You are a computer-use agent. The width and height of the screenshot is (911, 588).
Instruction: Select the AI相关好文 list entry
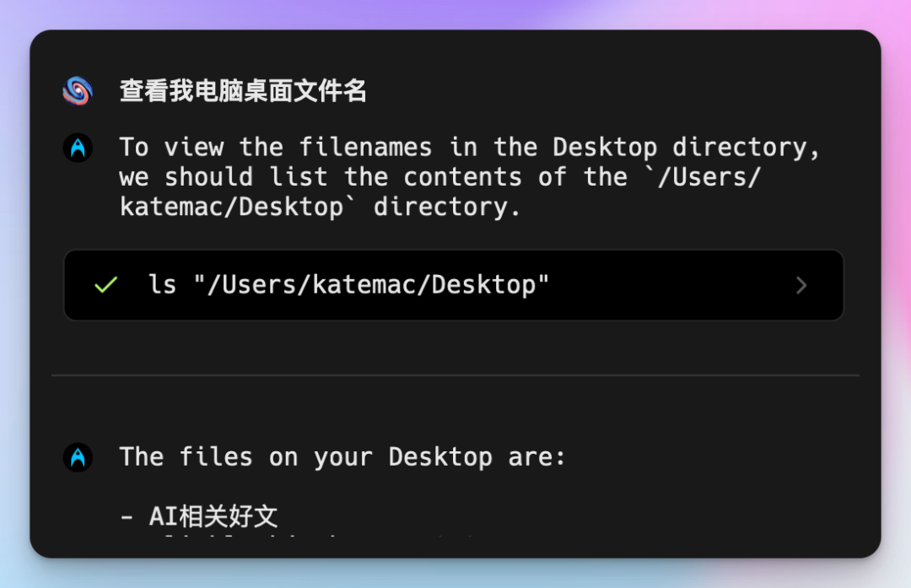[213, 516]
